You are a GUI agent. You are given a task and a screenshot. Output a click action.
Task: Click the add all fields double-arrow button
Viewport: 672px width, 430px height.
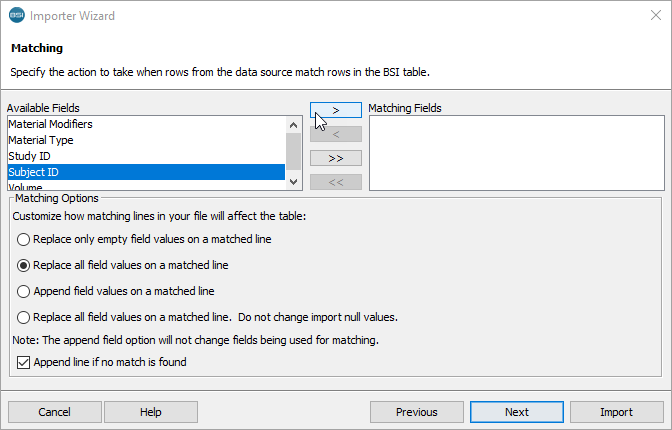click(x=335, y=158)
